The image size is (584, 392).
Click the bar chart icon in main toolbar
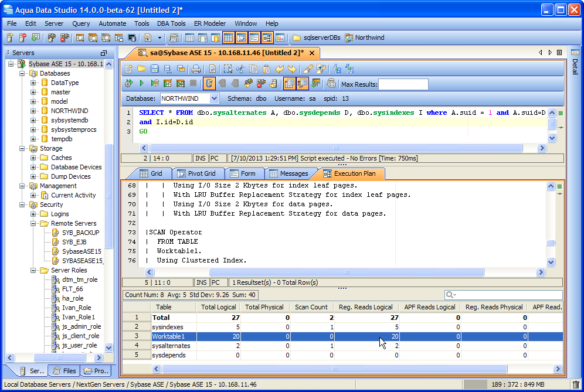point(280,38)
